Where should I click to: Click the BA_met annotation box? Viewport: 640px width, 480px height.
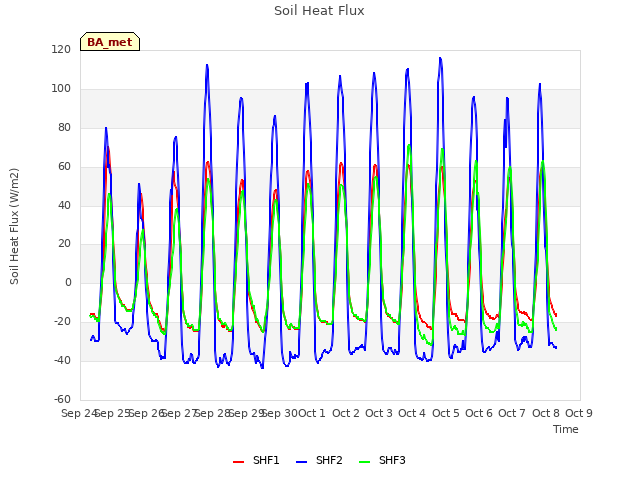[110, 42]
